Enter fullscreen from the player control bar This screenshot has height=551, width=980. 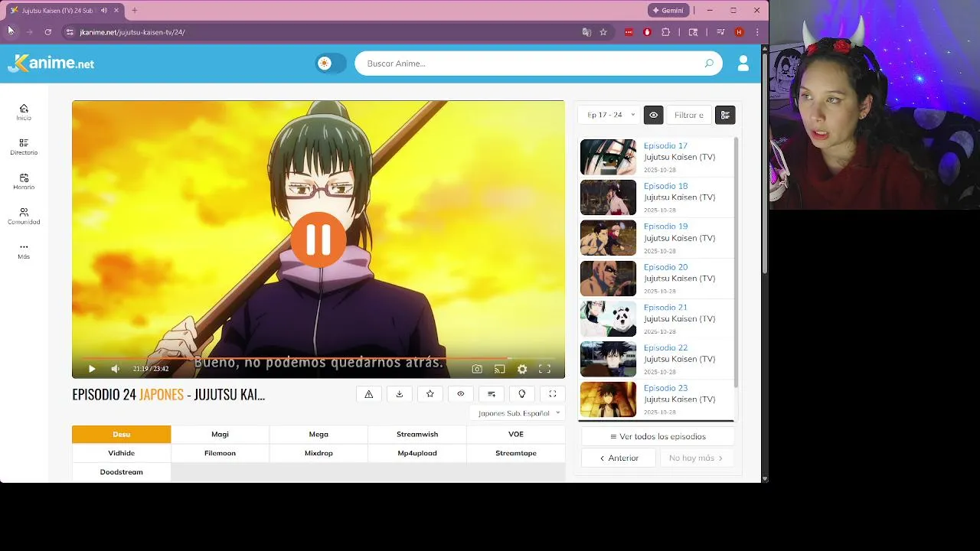point(544,369)
